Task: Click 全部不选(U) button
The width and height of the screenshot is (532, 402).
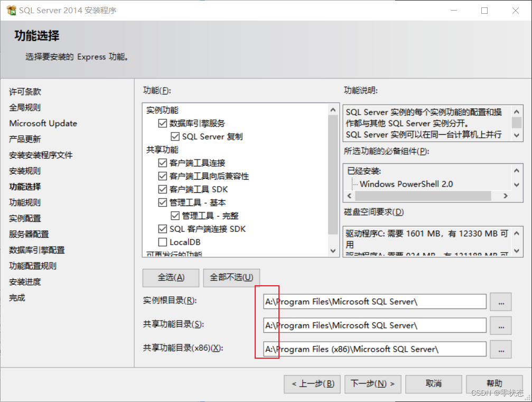Action: 231,278
